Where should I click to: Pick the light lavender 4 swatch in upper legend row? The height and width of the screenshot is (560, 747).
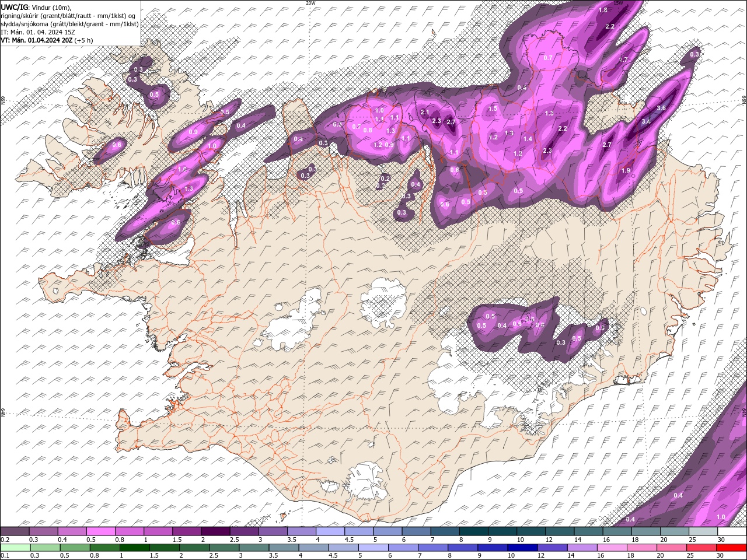[331, 531]
